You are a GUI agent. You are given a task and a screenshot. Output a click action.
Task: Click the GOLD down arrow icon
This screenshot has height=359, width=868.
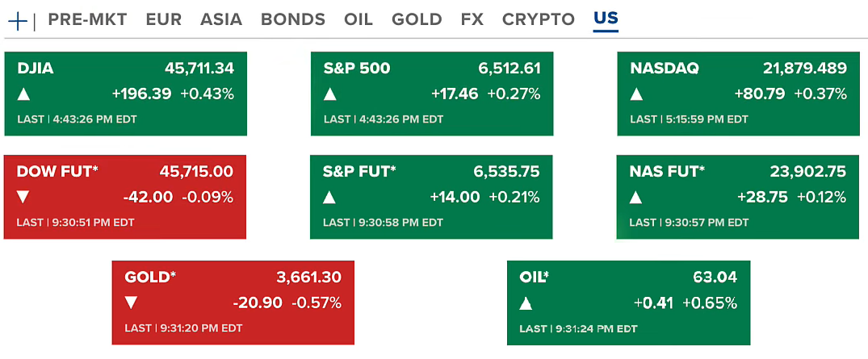coord(132,303)
